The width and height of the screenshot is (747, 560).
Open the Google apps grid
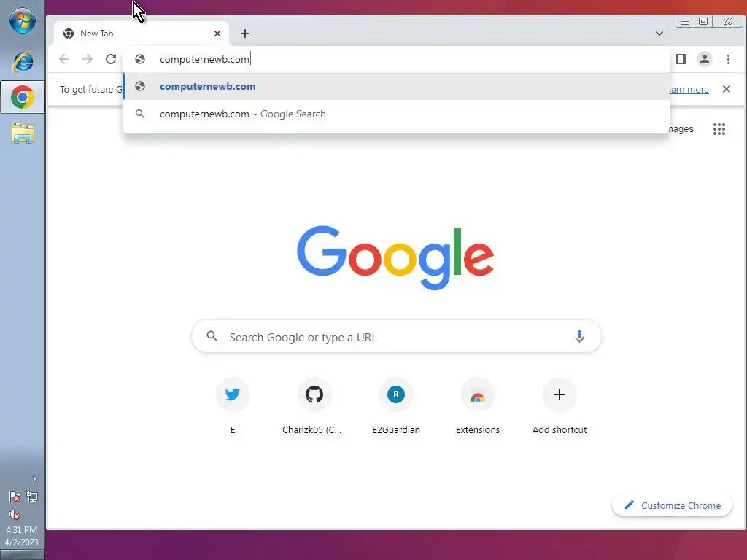click(x=719, y=129)
